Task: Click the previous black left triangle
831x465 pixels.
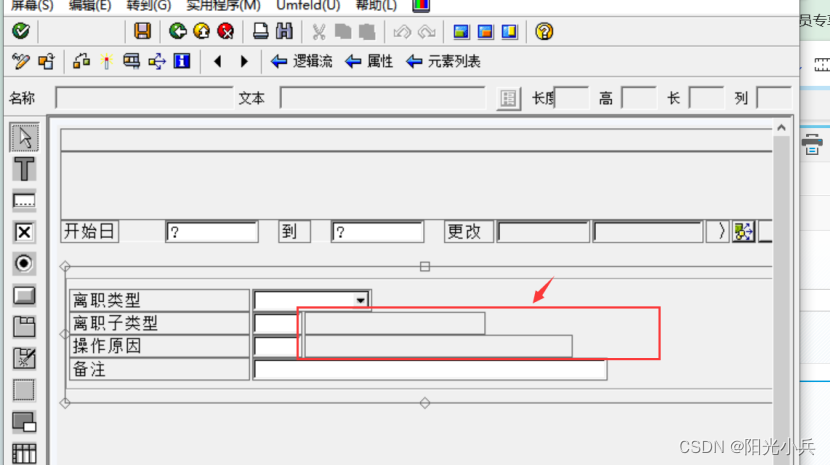Action: (217, 62)
